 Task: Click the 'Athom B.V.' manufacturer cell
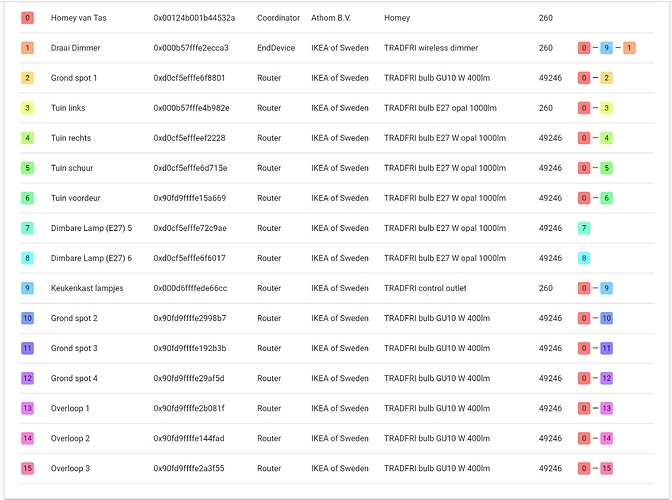pos(331,18)
